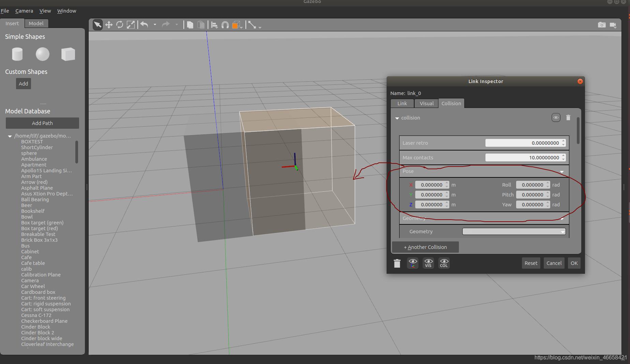This screenshot has width=630, height=364.
Task: Click the joint creation tool icon
Action: (x=252, y=25)
